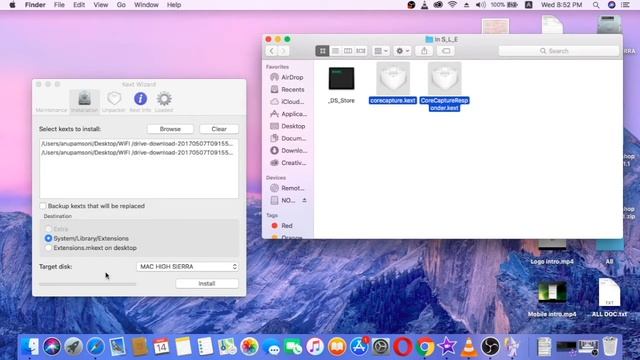Screen dimensions: 640x360
Task: Open iCloud Drive in Finder sidebar
Action: (287, 102)
